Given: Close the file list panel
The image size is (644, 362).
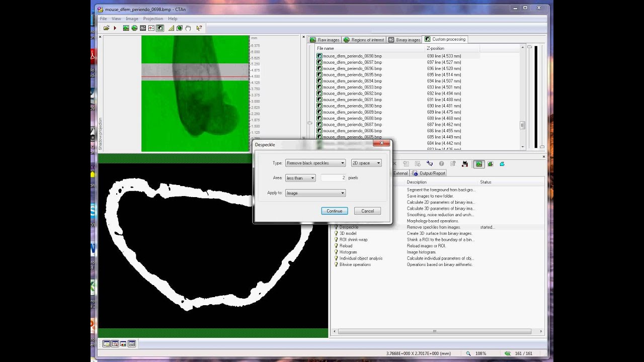Looking at the screenshot, I should click(303, 37).
